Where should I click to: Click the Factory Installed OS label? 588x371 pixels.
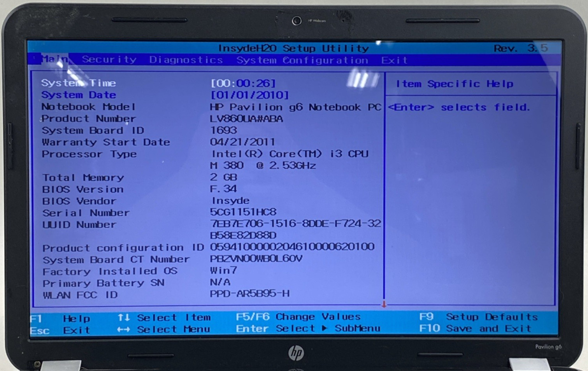110,271
